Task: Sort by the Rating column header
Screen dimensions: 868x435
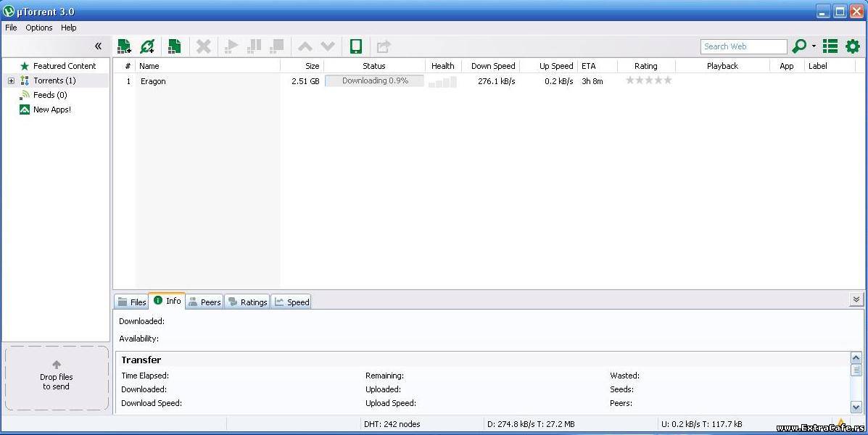Action: point(646,66)
